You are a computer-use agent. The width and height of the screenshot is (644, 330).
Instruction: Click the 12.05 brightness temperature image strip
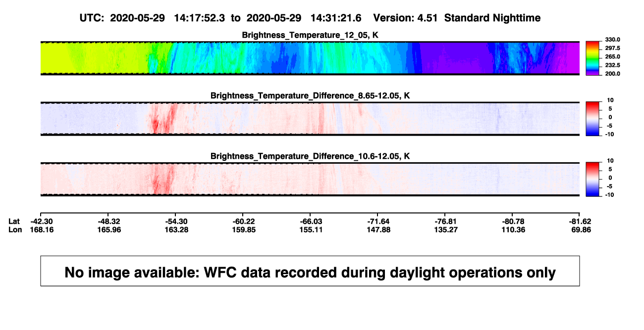(x=310, y=58)
